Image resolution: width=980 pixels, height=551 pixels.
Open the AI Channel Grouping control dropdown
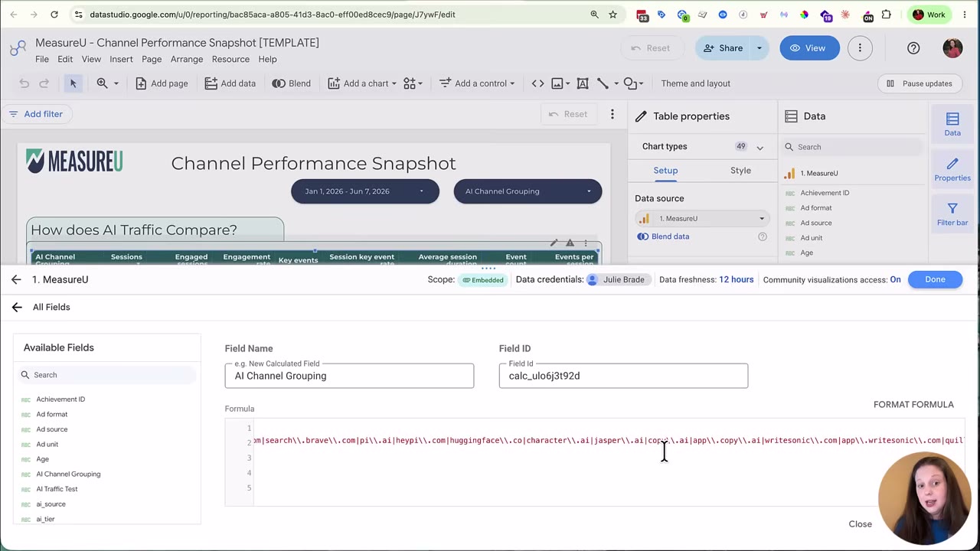(x=528, y=191)
